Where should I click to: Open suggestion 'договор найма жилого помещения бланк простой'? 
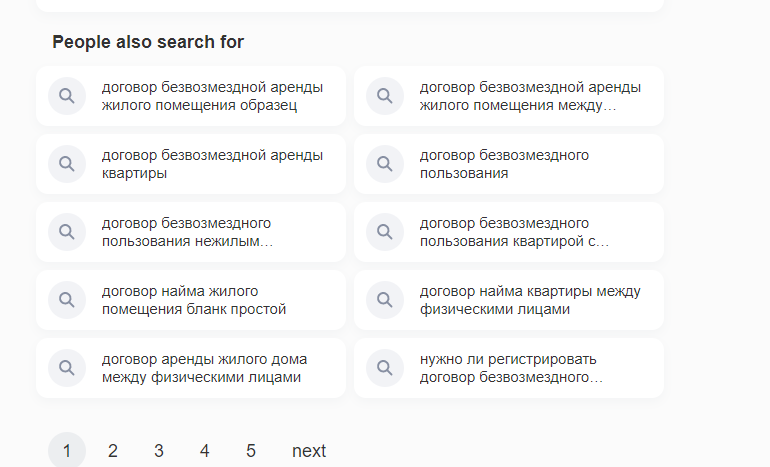click(x=191, y=300)
